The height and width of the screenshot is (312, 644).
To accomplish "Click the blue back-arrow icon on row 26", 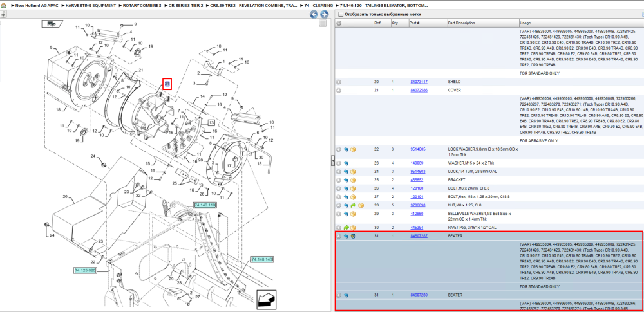I will point(346,188).
